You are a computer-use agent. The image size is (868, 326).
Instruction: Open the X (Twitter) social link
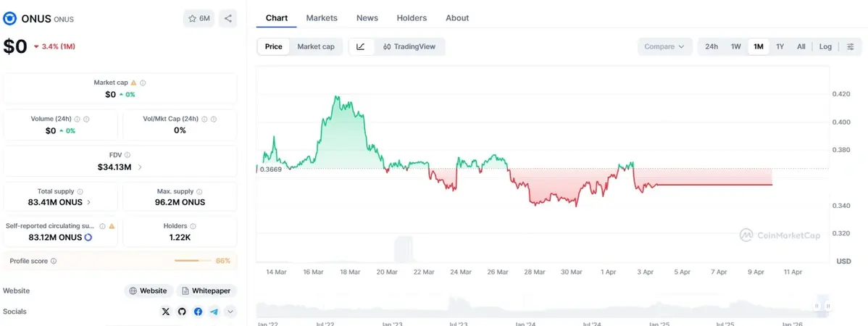pos(166,312)
